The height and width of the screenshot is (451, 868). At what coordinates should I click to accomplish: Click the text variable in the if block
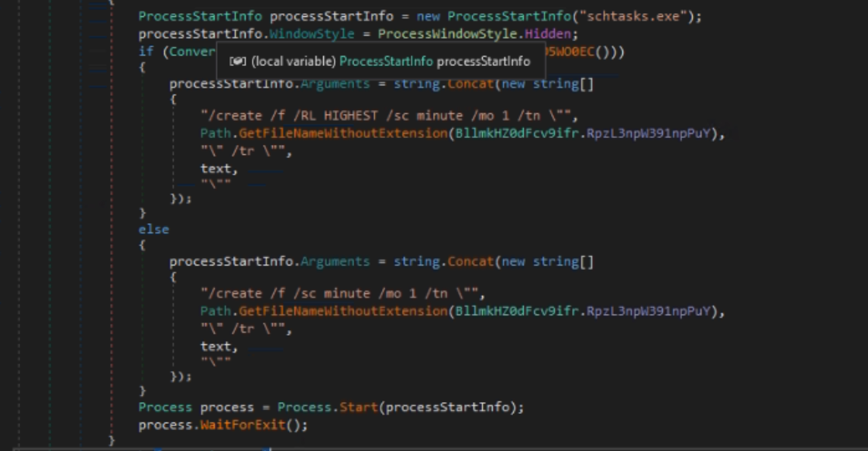215,168
